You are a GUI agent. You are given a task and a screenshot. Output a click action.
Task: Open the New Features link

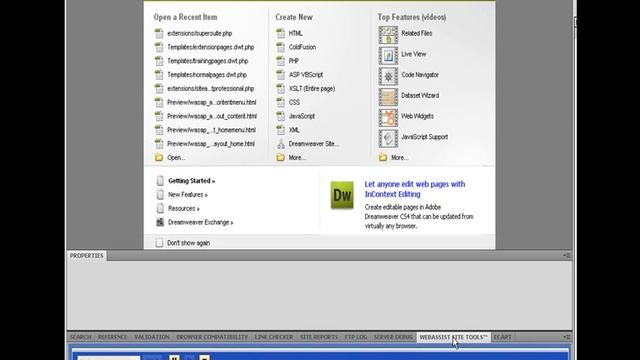click(188, 195)
